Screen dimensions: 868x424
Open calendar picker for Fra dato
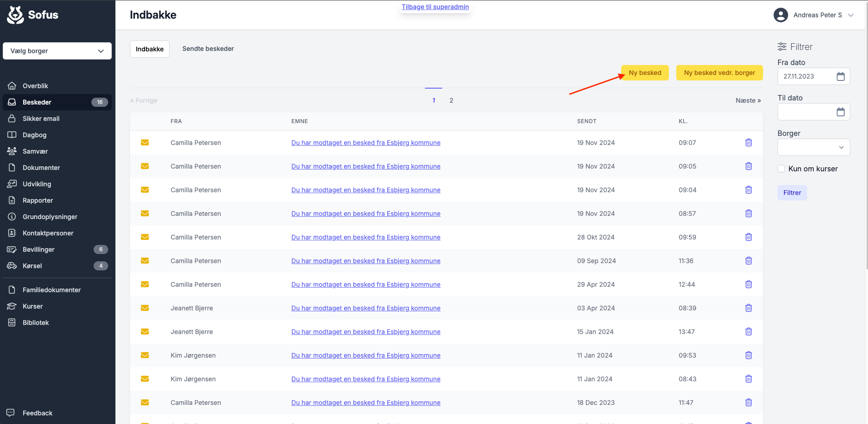click(840, 76)
